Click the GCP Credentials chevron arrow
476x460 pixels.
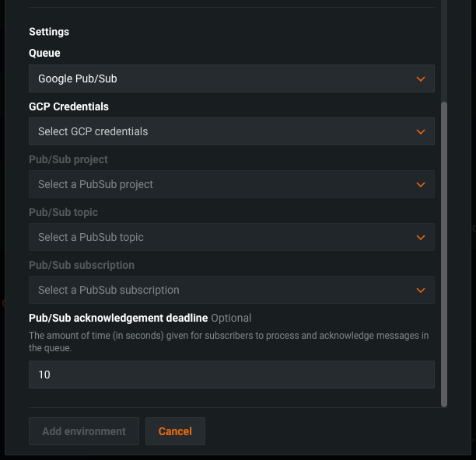(x=421, y=131)
